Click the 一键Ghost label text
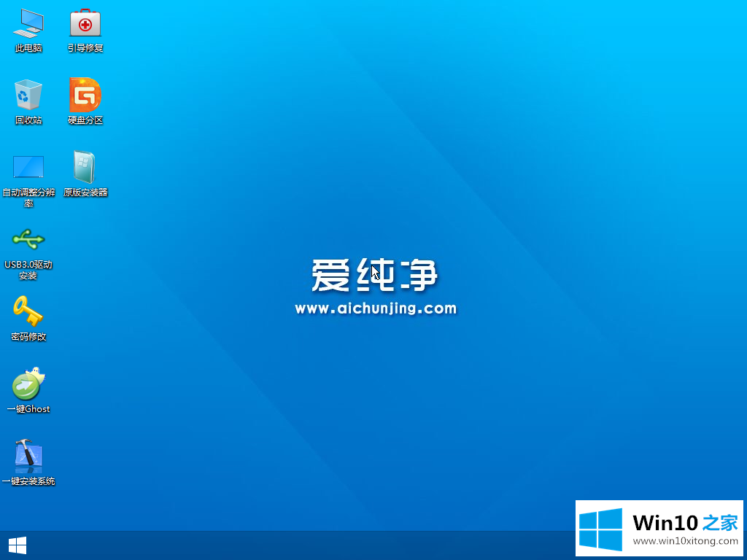This screenshot has width=747, height=560. 28,409
